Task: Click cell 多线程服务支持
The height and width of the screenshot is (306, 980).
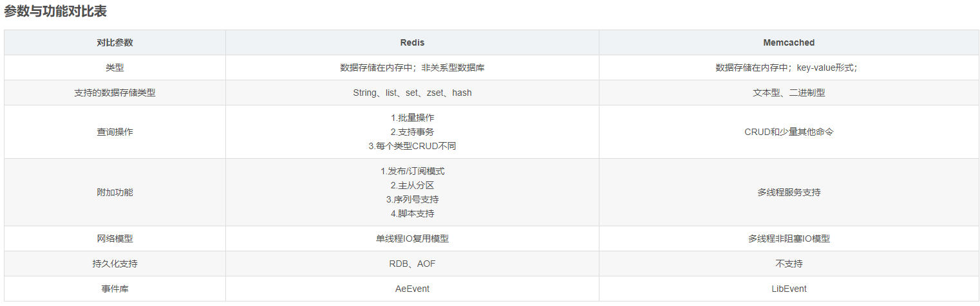Action: click(x=789, y=192)
